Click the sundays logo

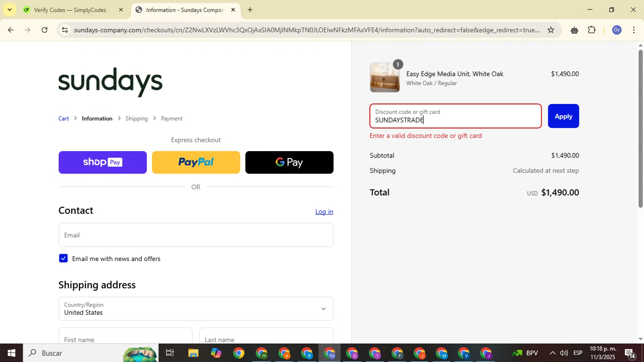pyautogui.click(x=110, y=82)
